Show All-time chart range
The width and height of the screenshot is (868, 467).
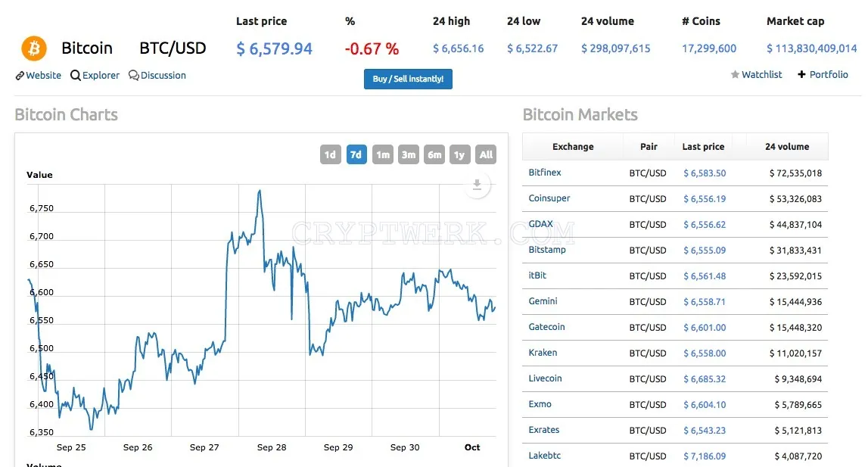[x=486, y=154]
